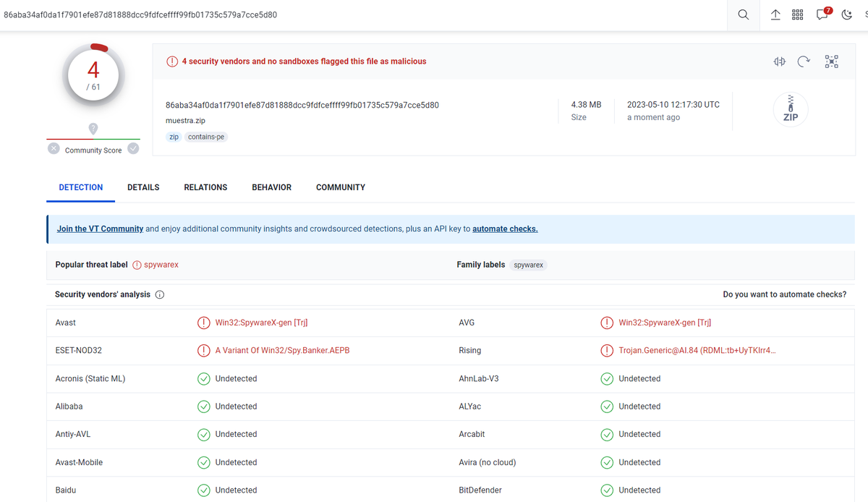Click the 2023-05-10 12:17:30 UTC timestamp
The height and width of the screenshot is (502, 868).
673,105
